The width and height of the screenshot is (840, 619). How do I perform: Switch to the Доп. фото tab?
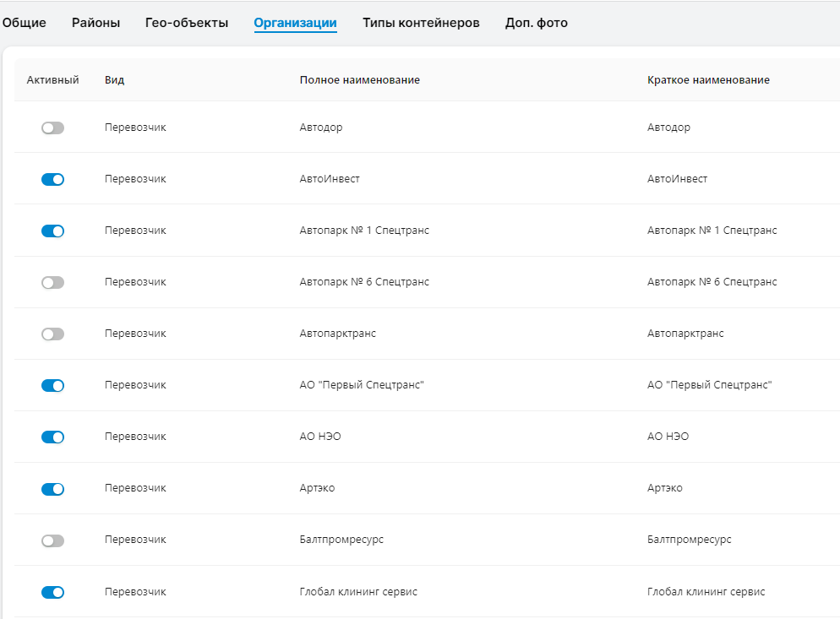point(536,23)
